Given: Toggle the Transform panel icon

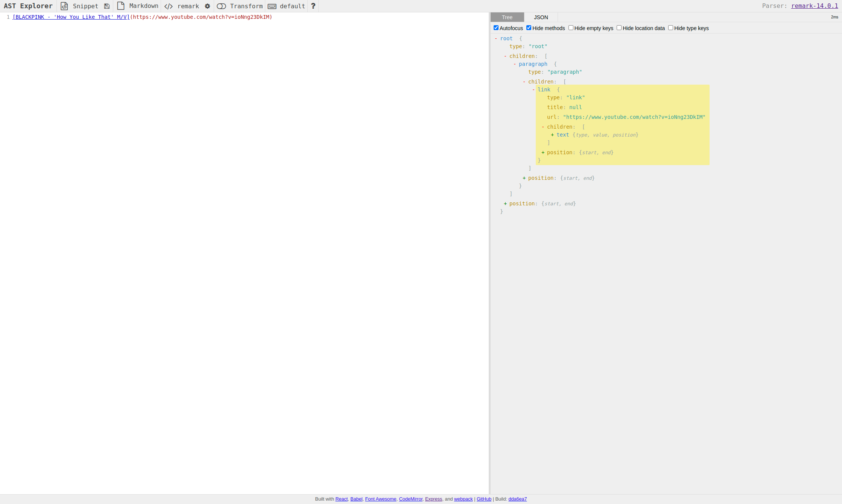Looking at the screenshot, I should 221,6.
